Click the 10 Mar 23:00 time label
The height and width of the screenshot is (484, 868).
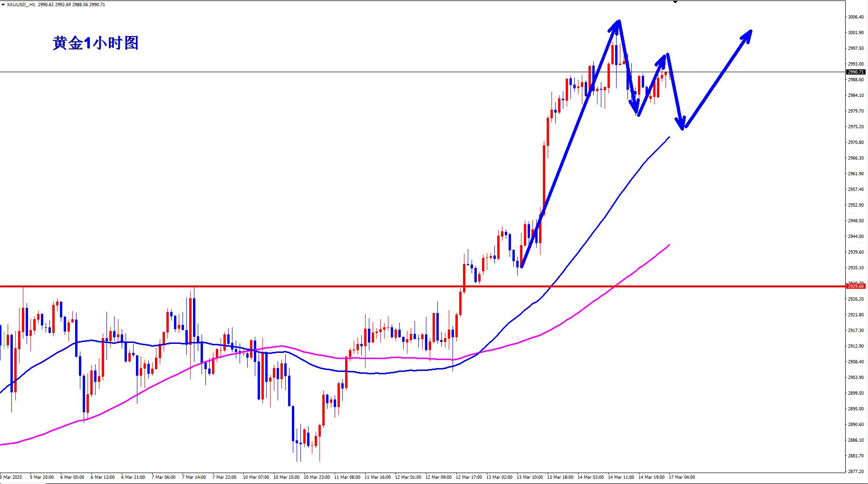(318, 477)
